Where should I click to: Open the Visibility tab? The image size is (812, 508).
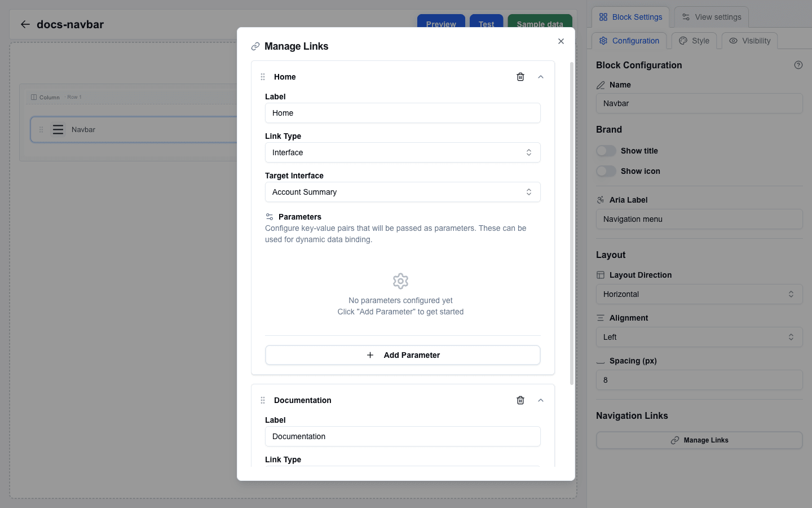tap(749, 41)
